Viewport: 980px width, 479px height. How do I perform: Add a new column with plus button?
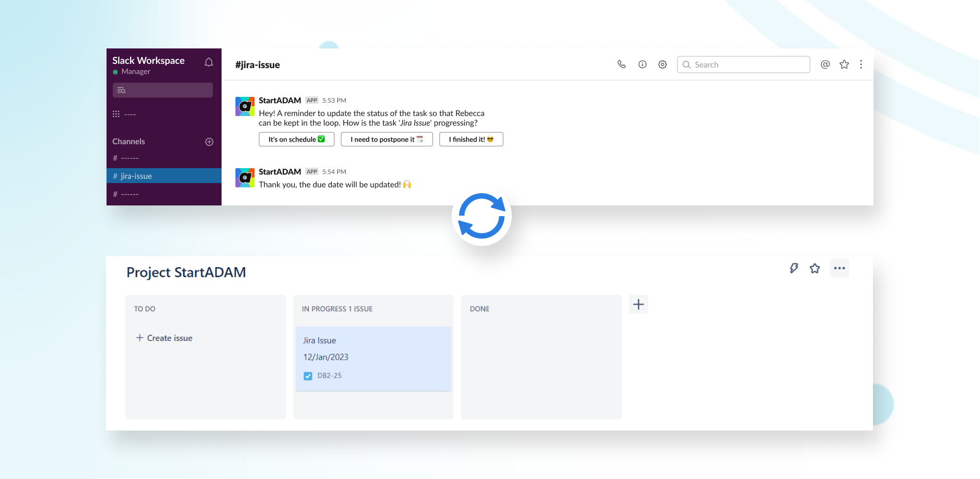(639, 304)
